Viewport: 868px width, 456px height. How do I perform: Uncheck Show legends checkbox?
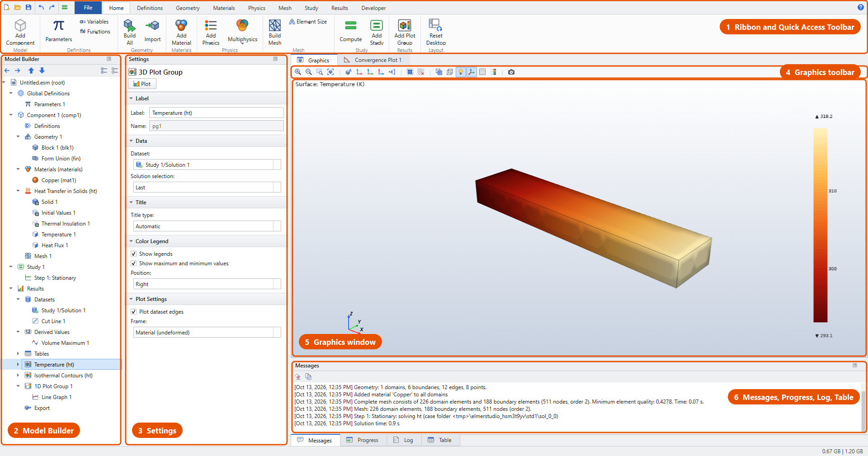point(133,254)
